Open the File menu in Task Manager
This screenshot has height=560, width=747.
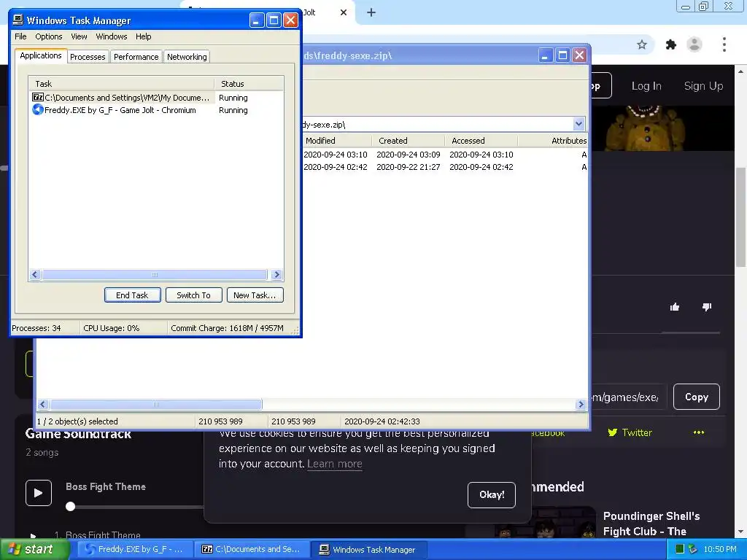click(x=20, y=36)
